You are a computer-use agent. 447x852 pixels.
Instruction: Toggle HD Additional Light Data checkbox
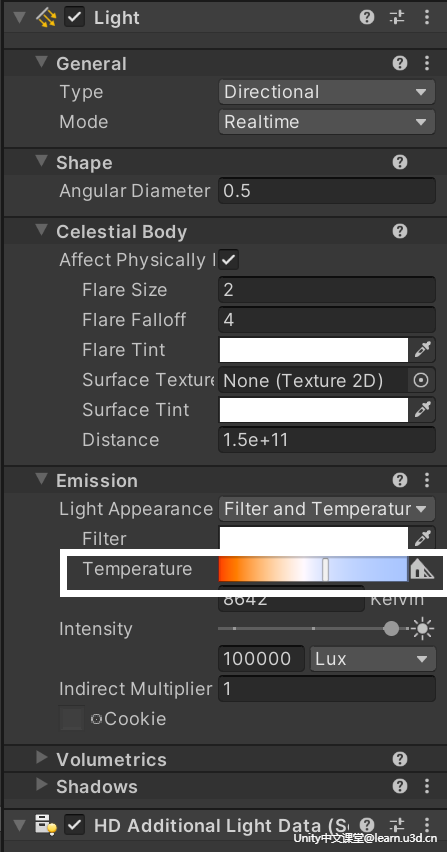point(74,825)
